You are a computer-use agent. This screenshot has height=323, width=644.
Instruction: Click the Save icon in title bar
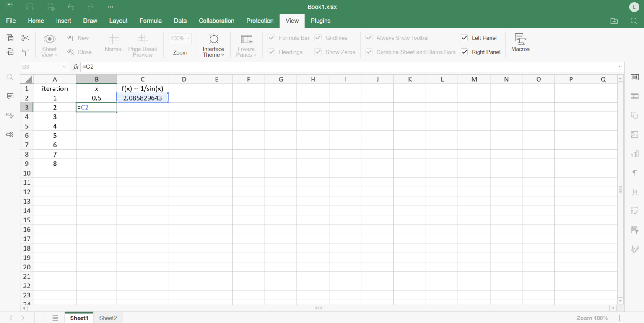tap(10, 7)
